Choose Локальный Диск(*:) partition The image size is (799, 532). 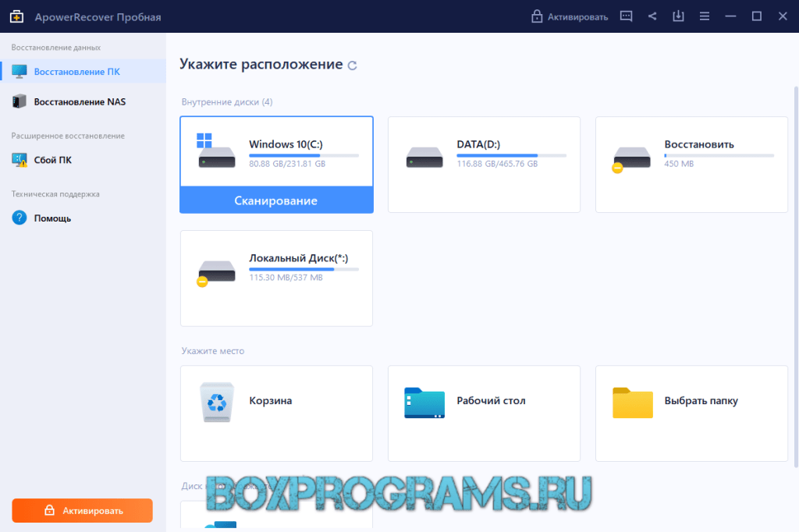click(276, 278)
